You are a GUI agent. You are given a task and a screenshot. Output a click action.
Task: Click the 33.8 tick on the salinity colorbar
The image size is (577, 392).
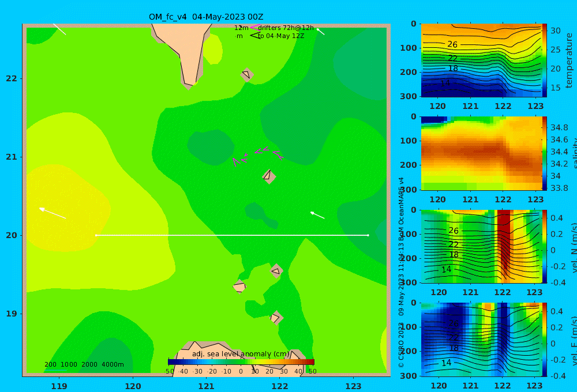(x=559, y=188)
